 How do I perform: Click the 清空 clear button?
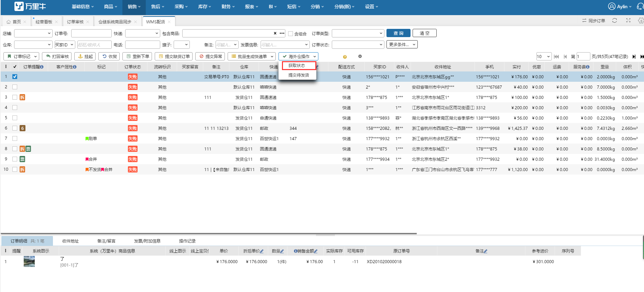[425, 33]
